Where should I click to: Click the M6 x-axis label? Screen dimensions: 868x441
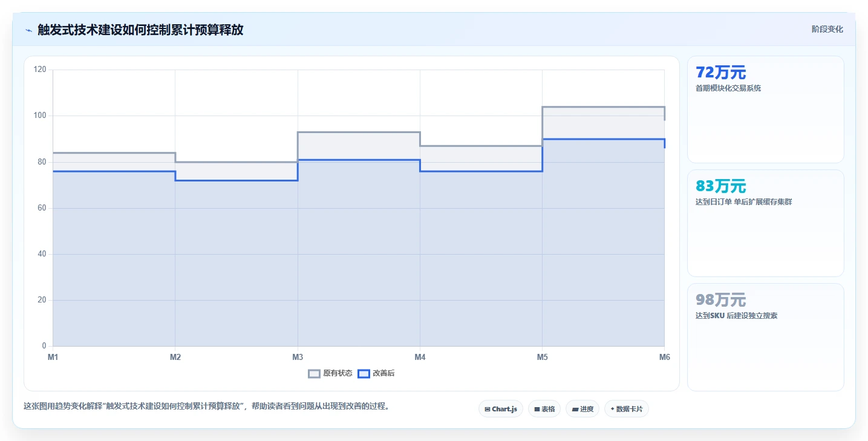pos(665,358)
